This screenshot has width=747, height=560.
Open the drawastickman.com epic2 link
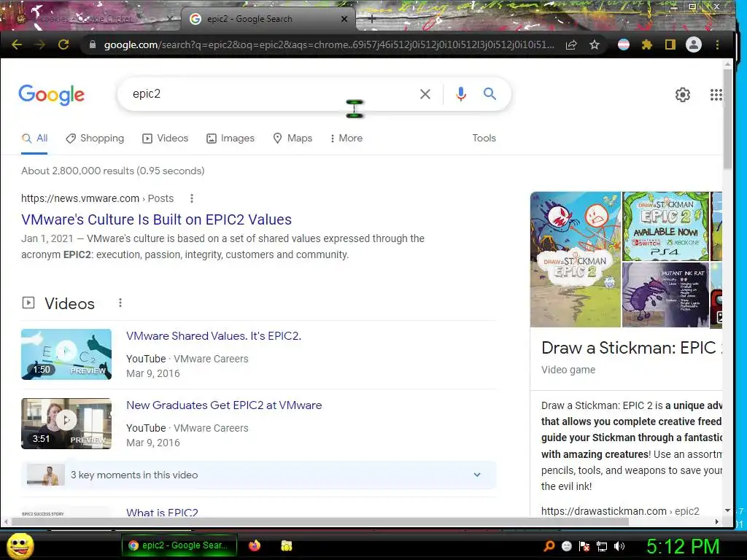(x=620, y=511)
